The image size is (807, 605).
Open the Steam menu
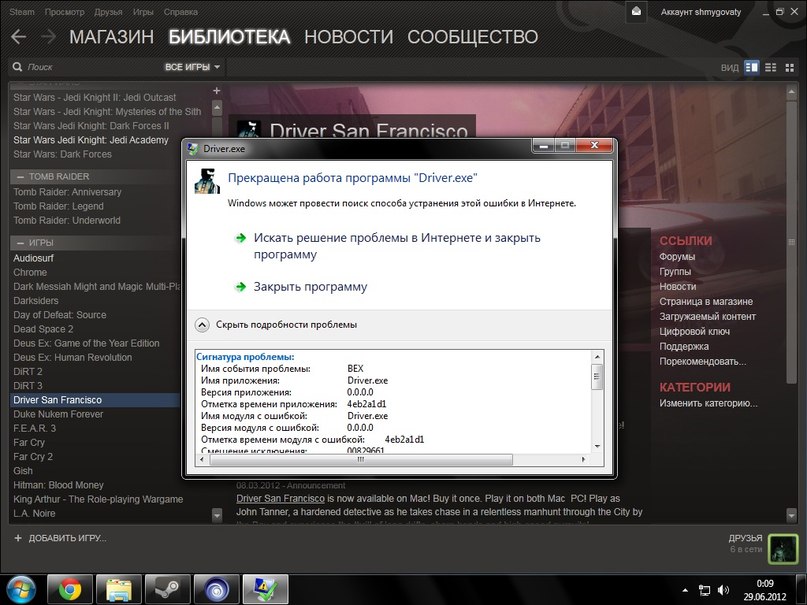tap(22, 12)
